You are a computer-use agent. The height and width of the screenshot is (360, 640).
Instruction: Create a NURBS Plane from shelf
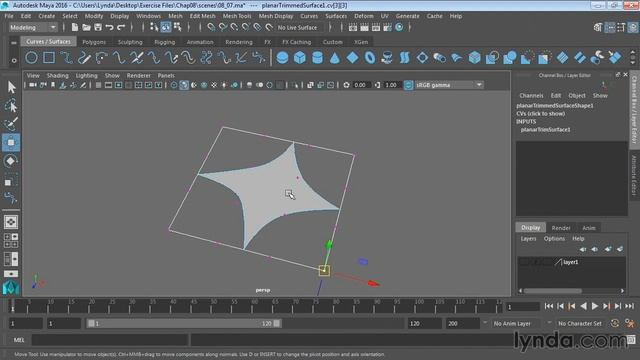click(x=352, y=58)
